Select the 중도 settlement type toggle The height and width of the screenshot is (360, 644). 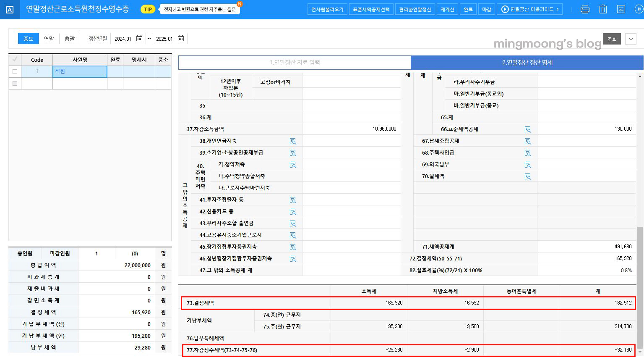click(29, 39)
